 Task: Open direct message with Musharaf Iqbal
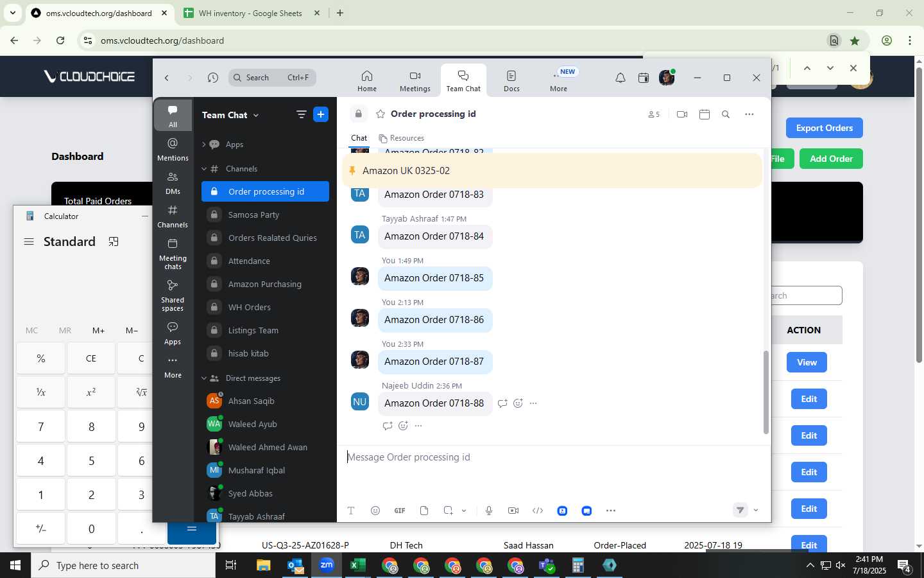265,470
